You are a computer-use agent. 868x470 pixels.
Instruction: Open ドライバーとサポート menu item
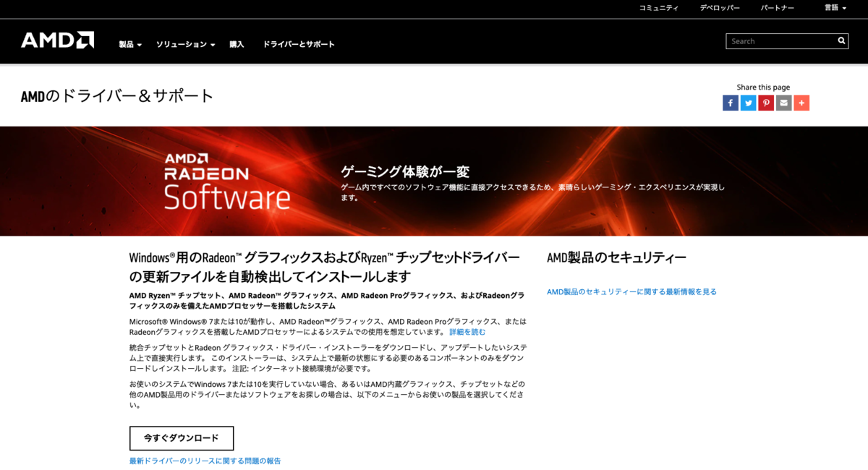click(x=299, y=44)
